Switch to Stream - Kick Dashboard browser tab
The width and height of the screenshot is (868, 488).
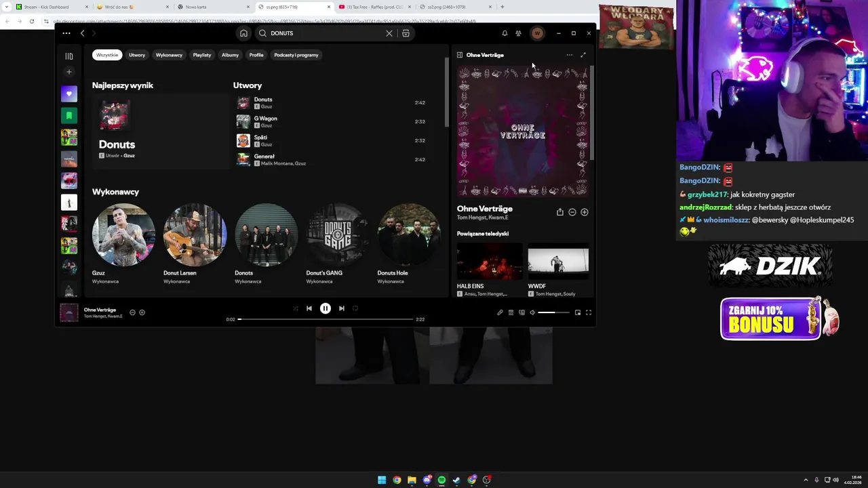pyautogui.click(x=52, y=7)
